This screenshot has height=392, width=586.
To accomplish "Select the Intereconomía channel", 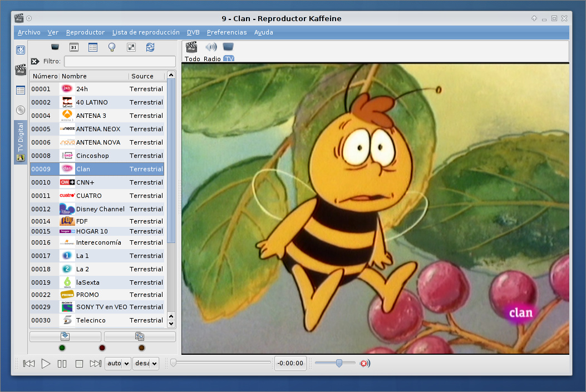I will click(x=97, y=242).
